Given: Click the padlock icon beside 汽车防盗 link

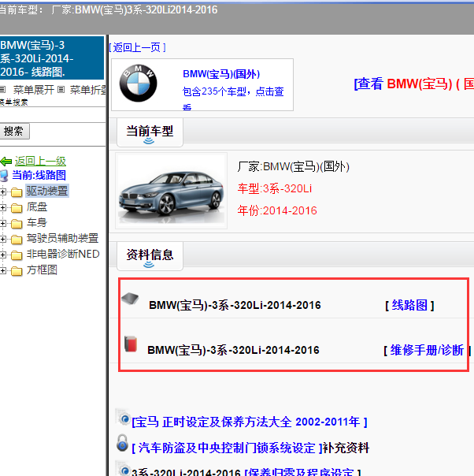Looking at the screenshot, I should (x=122, y=443).
